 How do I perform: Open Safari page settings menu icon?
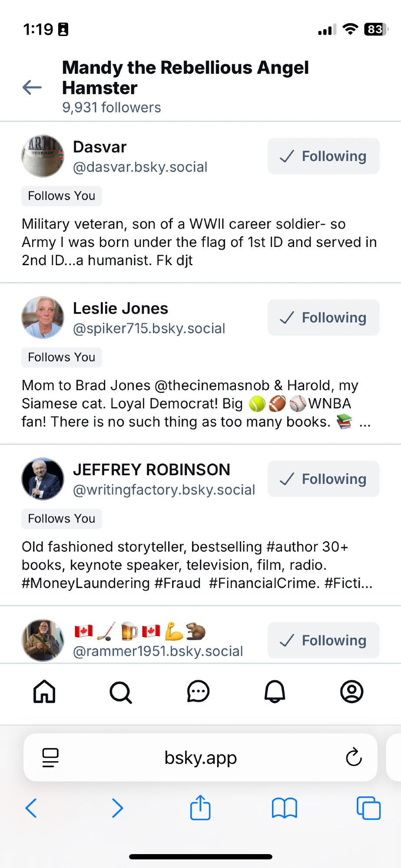coord(50,758)
